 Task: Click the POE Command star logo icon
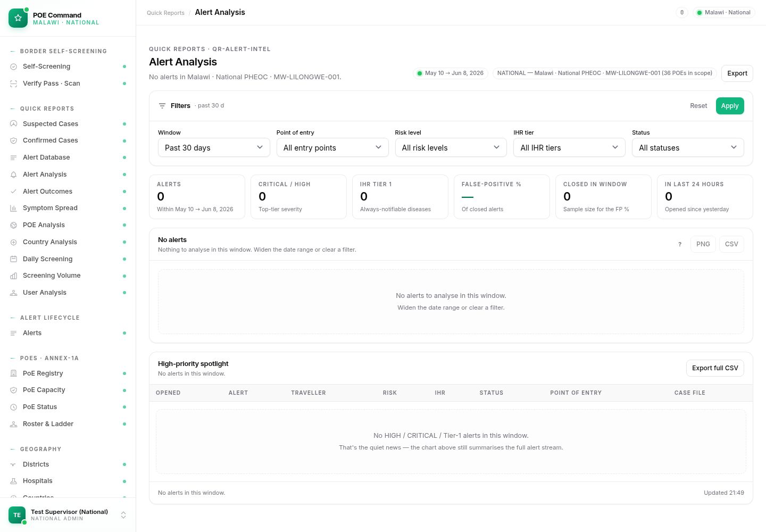(18, 18)
